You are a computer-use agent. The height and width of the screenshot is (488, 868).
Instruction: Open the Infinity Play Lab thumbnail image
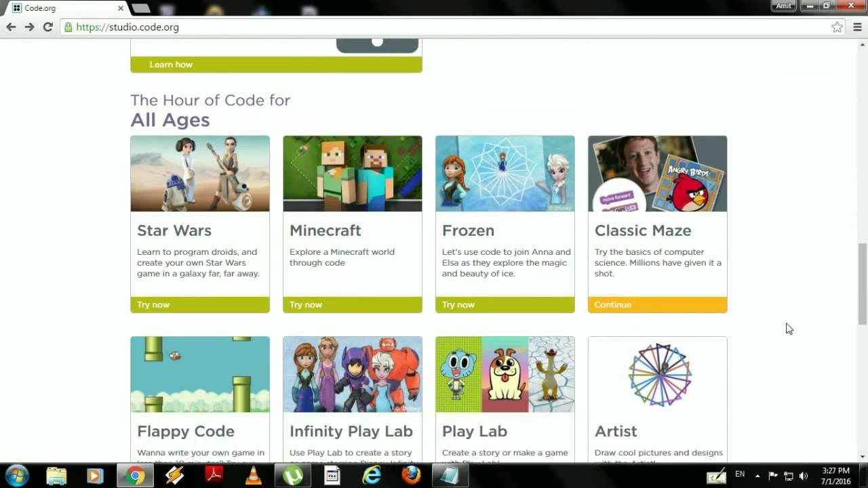[353, 374]
